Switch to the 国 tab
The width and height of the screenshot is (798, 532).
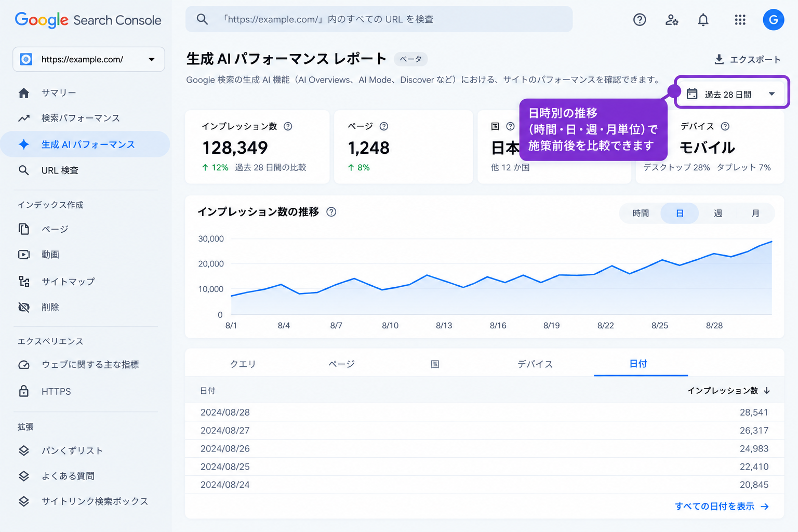pyautogui.click(x=435, y=364)
